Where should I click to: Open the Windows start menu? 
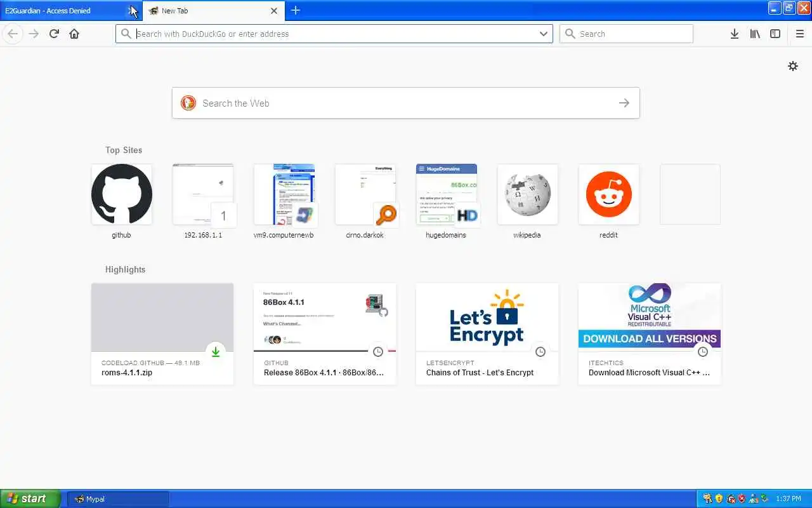tap(30, 498)
